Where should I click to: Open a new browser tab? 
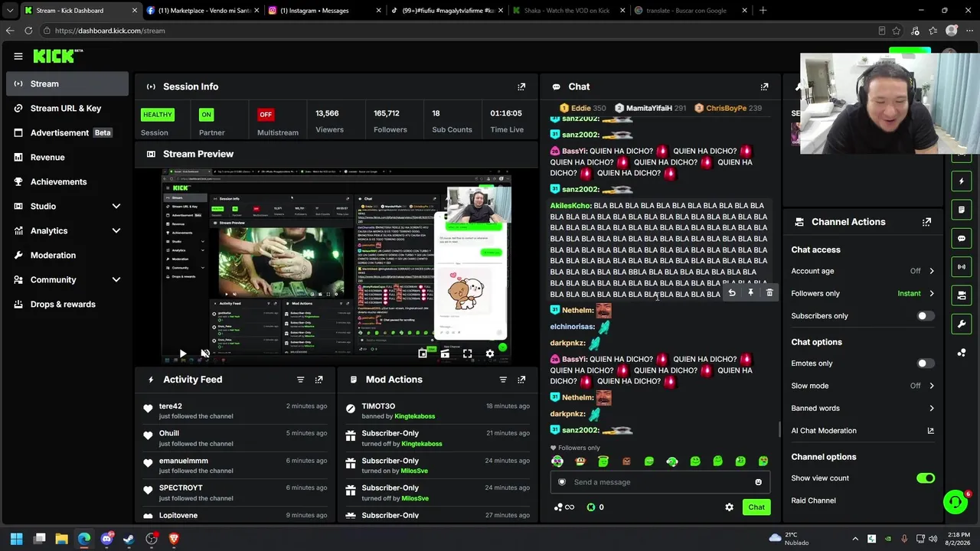[x=763, y=11]
